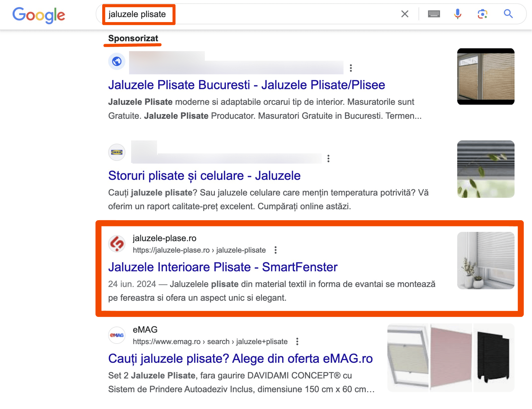Open 'Cauți jaluzele plisate? Alege din oferta eMAG.ro' link
Screen dimensions: 532x409
pyautogui.click(x=240, y=359)
